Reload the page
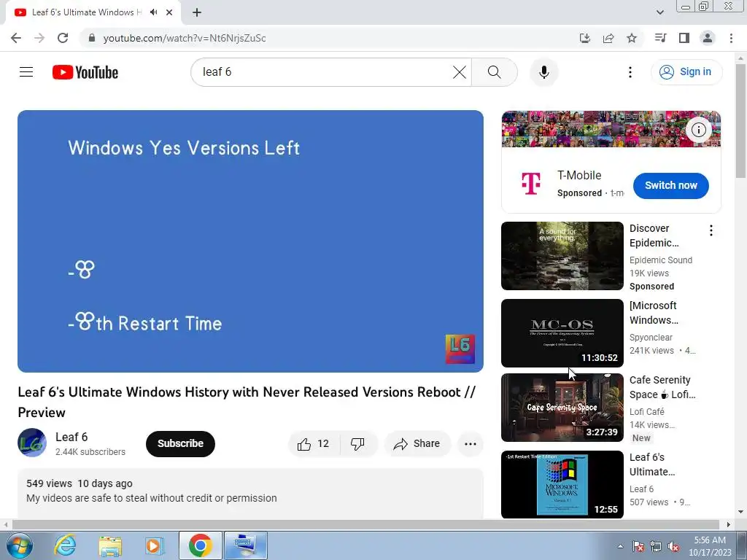747x560 pixels. (63, 38)
